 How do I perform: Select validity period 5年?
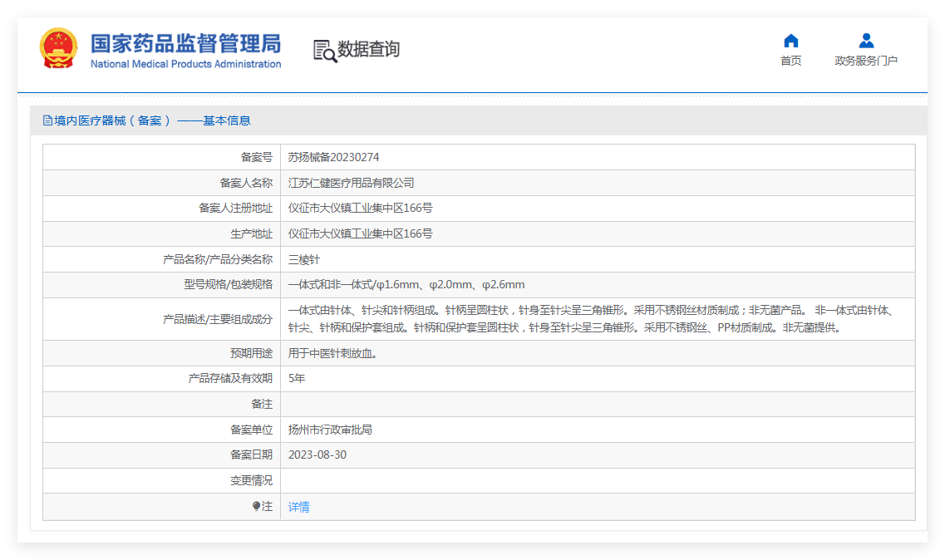coord(297,379)
